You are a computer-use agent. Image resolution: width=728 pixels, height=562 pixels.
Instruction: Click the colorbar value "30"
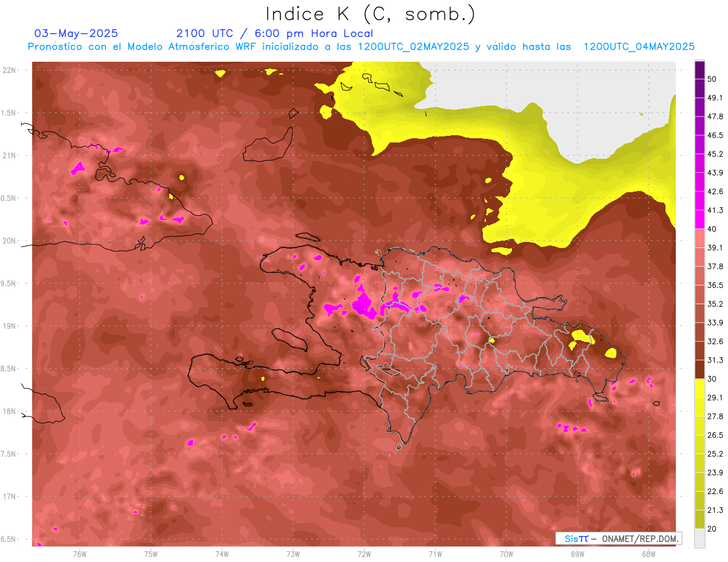click(713, 379)
